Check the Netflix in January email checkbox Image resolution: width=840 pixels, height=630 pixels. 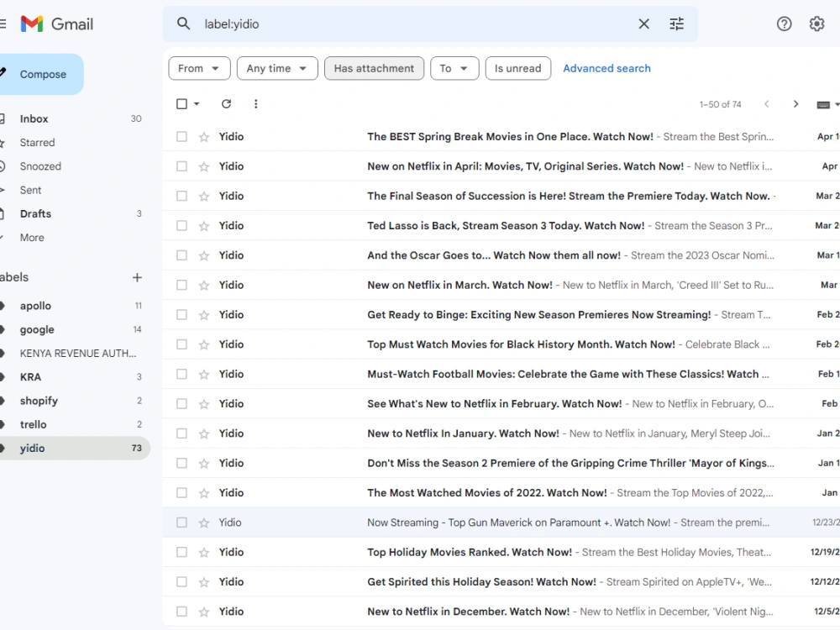pyautogui.click(x=182, y=433)
